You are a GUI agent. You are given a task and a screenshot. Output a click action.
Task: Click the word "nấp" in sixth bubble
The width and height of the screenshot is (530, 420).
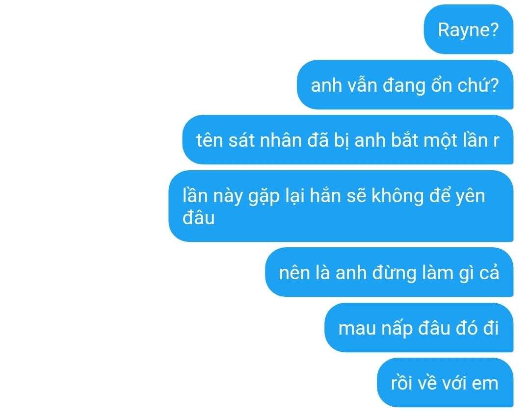pyautogui.click(x=397, y=329)
